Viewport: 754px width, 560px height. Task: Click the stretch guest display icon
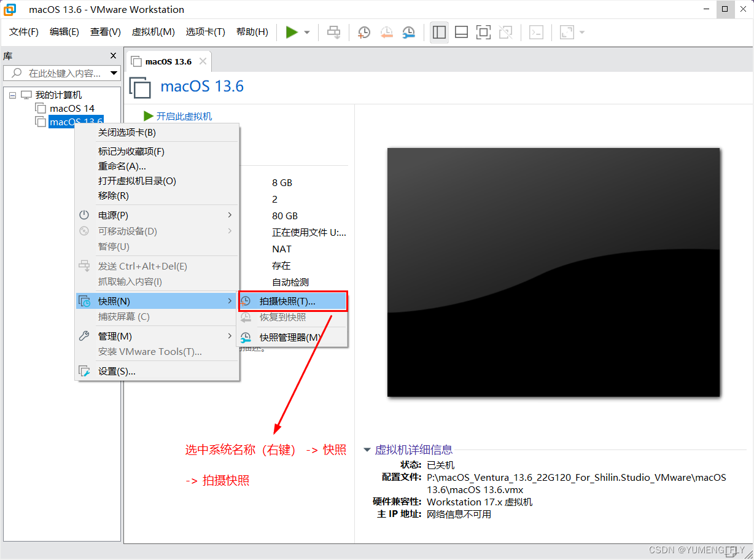(x=567, y=32)
